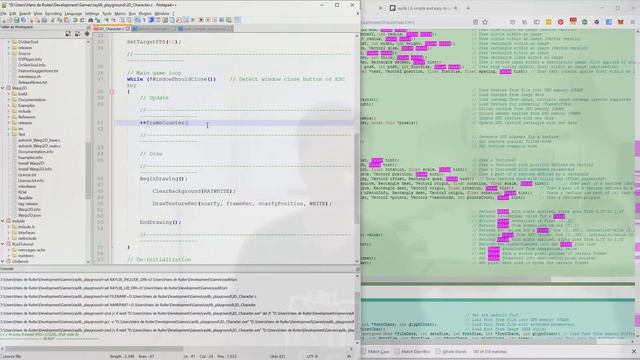Click the red Record Macro icon
The height and width of the screenshot is (360, 640).
point(201,20)
